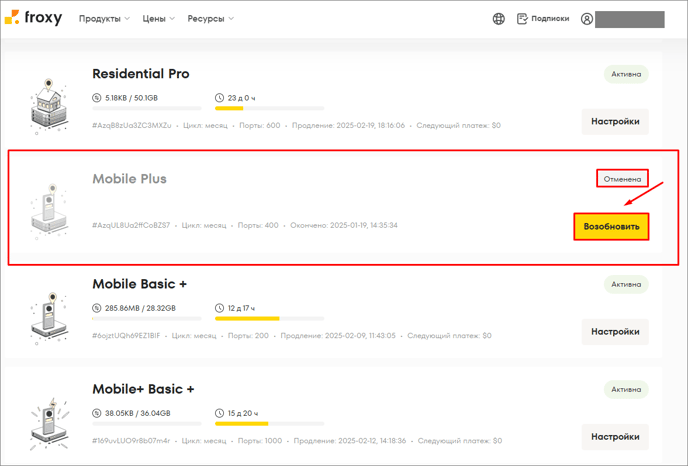Image resolution: width=688 pixels, height=466 pixels.
Task: Click the Порты: 600 text
Action: (260, 125)
